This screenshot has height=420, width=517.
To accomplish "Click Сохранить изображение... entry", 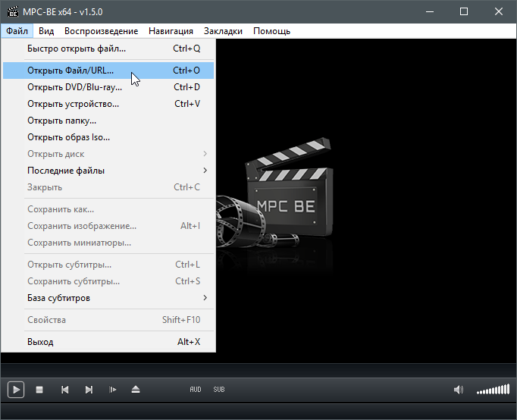I will click(108, 226).
